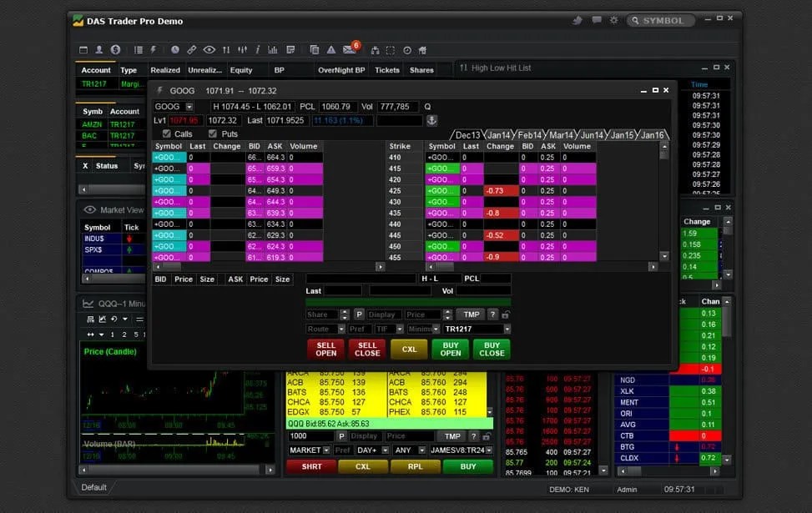The image size is (812, 513).
Task: Click the first window icon in main toolbar
Action: coord(83,50)
